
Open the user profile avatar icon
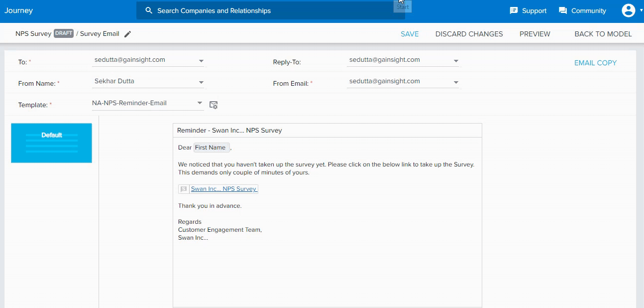[628, 10]
